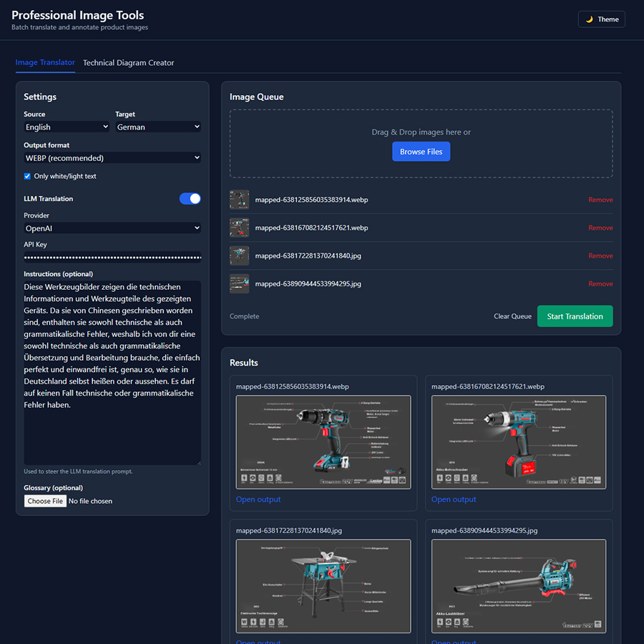Switch to the Technical Diagram Creator tab
Image resolution: width=644 pixels, height=644 pixels.
tap(128, 62)
